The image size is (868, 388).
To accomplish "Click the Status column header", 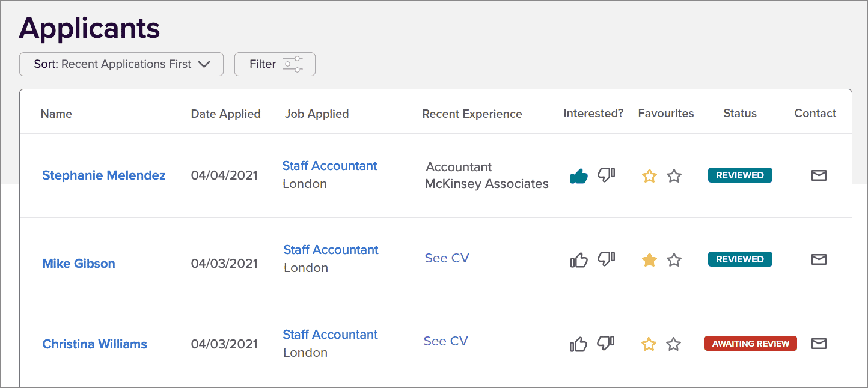I will pyautogui.click(x=740, y=114).
